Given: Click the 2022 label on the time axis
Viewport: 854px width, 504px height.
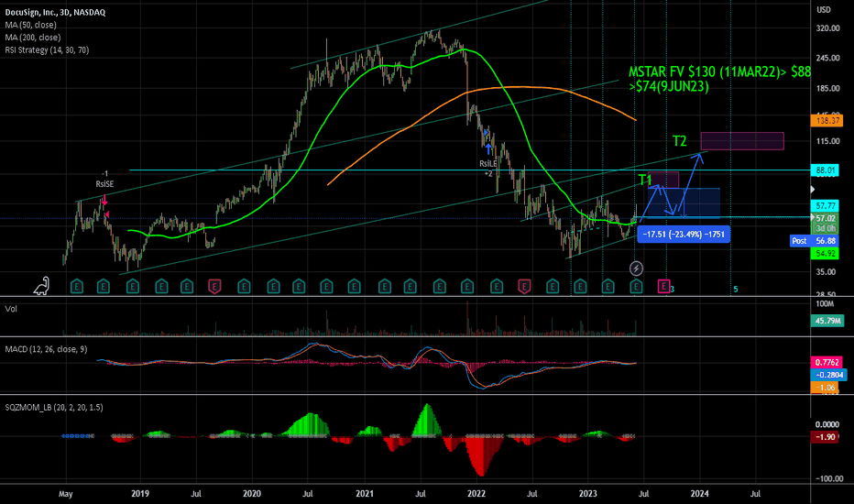Looking at the screenshot, I should tap(476, 494).
